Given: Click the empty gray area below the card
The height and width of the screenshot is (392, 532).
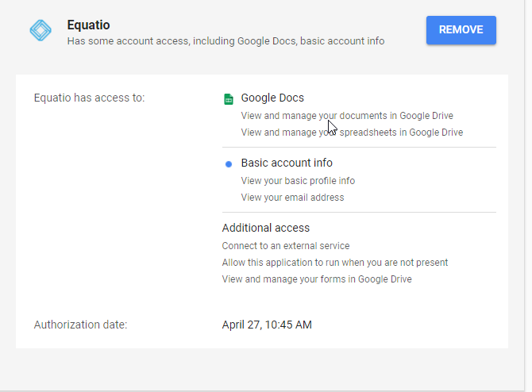Looking at the screenshot, I should pyautogui.click(x=262, y=369).
